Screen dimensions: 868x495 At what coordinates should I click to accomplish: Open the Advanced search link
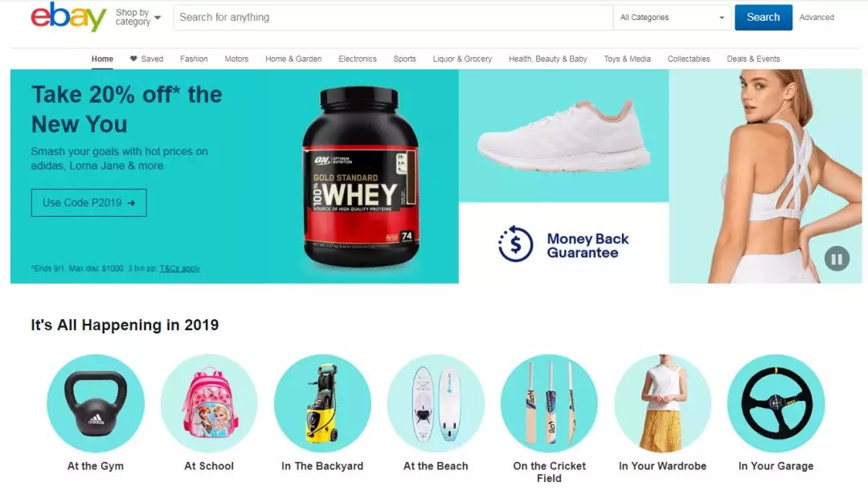coord(817,18)
